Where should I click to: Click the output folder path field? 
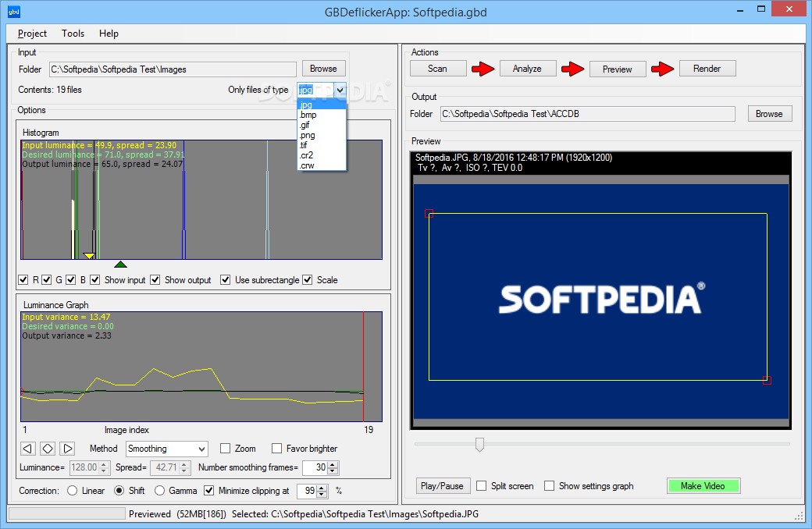pyautogui.click(x=588, y=114)
